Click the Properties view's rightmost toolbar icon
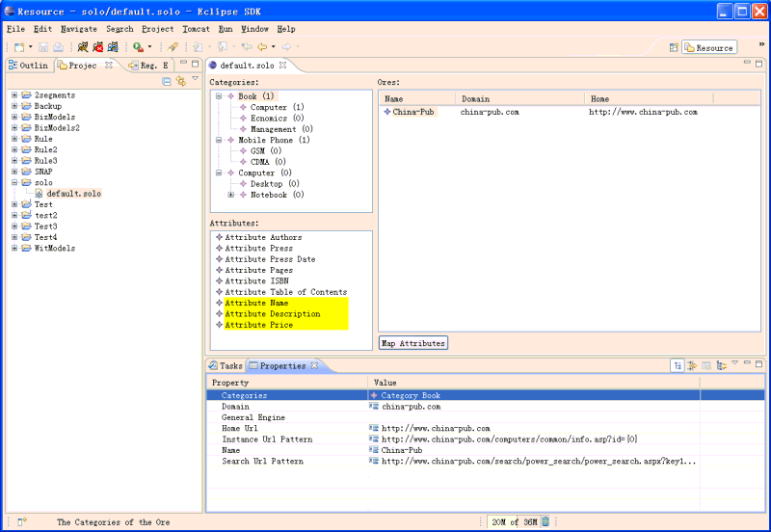The height and width of the screenshot is (532, 771). click(721, 365)
